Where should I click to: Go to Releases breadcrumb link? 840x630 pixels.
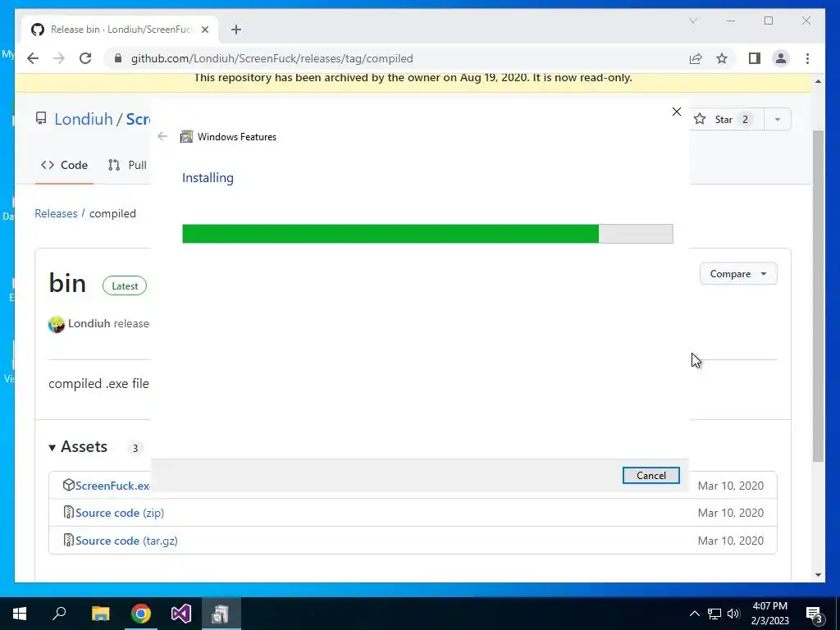click(56, 213)
